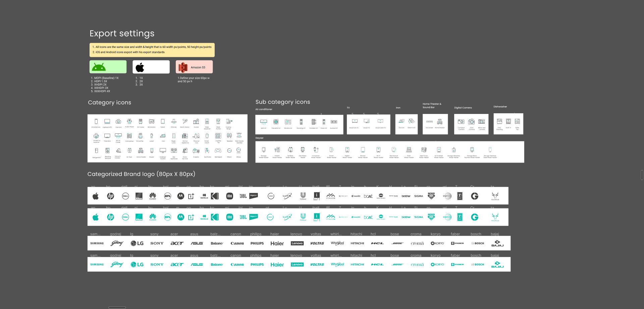Click the teal OnePlus brand logo

pos(191,217)
